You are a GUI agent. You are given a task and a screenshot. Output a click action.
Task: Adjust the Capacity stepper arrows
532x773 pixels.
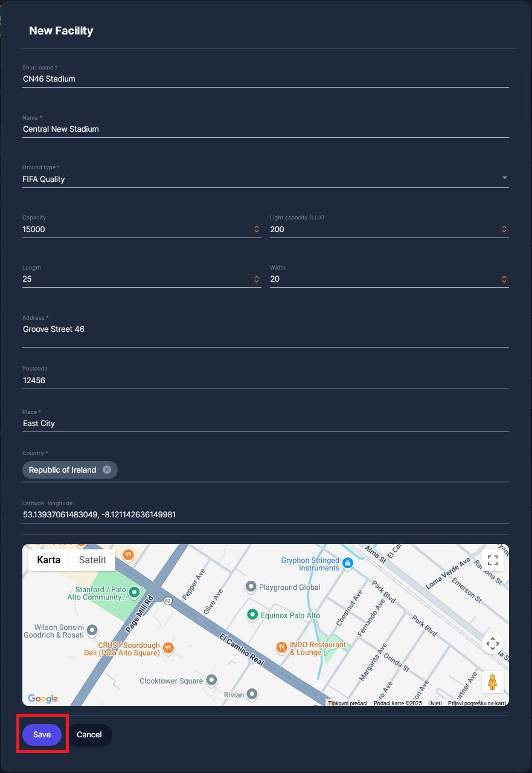[256, 229]
